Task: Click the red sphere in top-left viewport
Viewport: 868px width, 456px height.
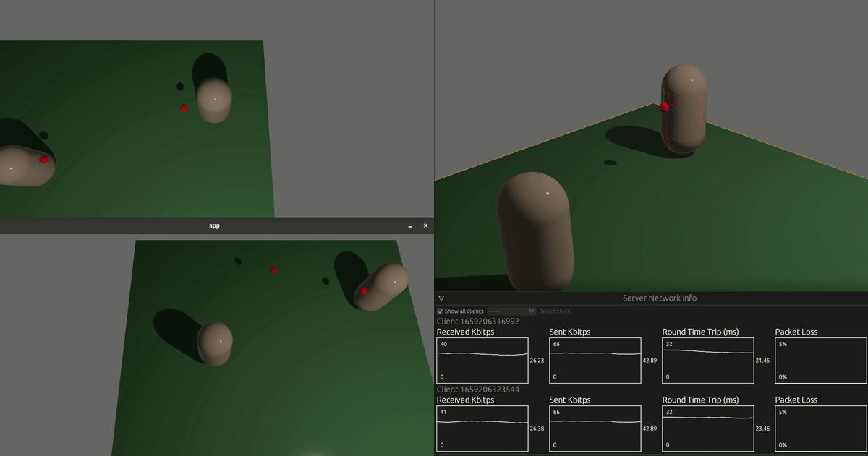Action: tap(183, 108)
